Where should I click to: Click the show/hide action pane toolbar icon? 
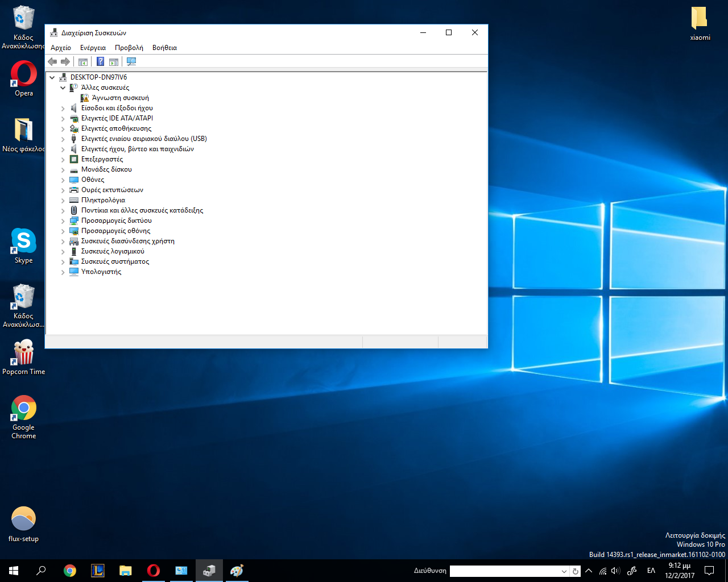point(114,61)
